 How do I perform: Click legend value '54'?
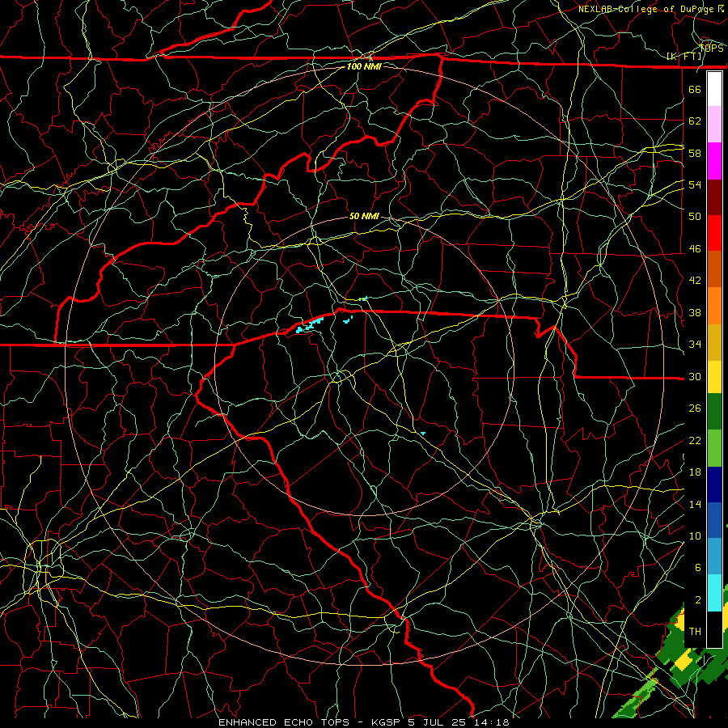695,184
